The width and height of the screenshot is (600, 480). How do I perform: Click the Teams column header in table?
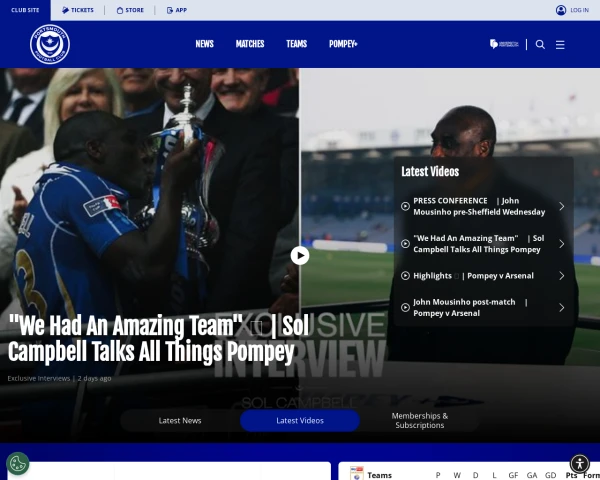(380, 475)
